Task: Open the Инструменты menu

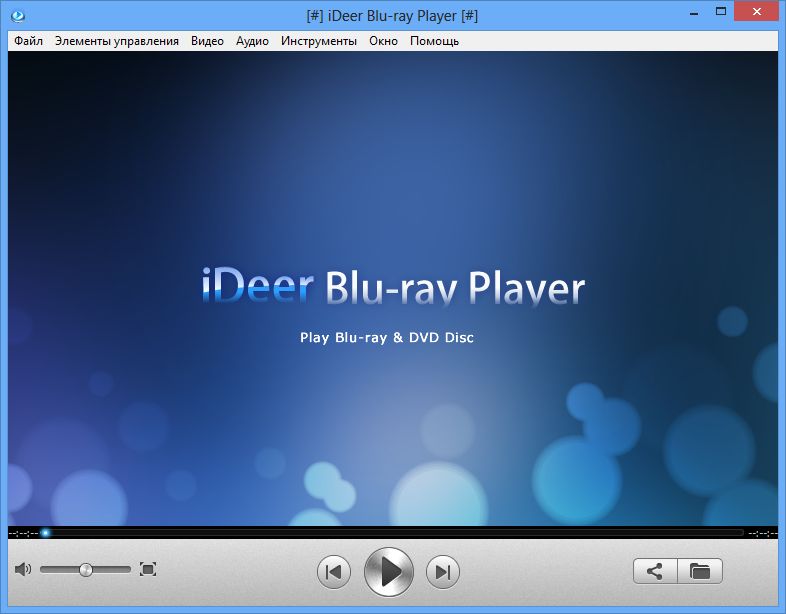Action: 319,41
